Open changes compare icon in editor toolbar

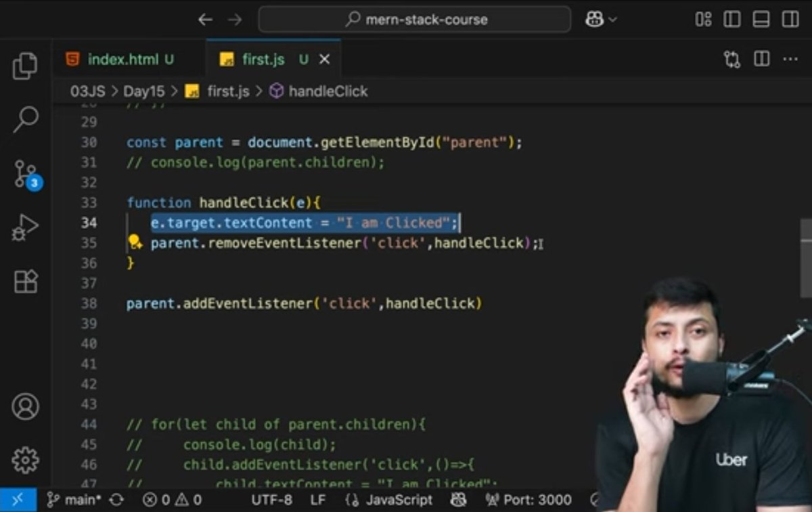tap(732, 60)
